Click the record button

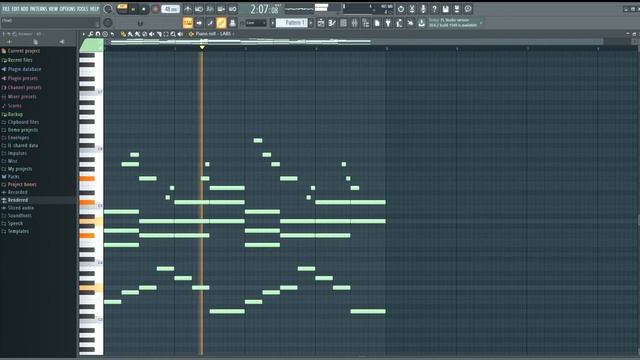click(x=156, y=9)
